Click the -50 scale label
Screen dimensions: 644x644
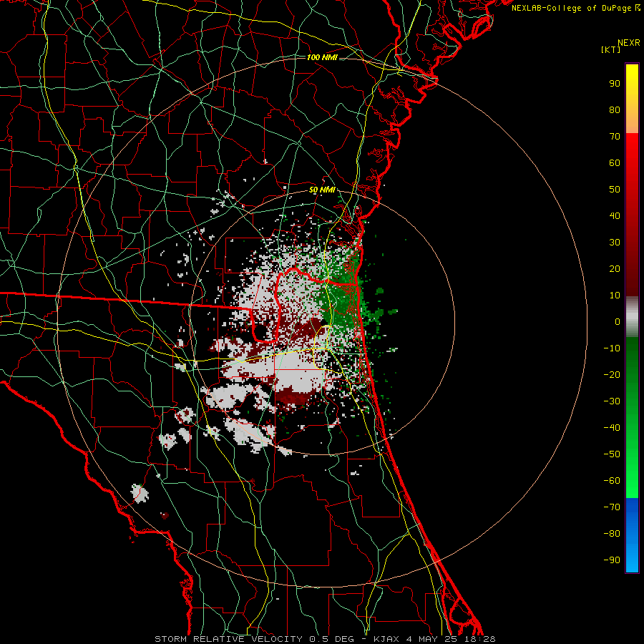tap(612, 454)
